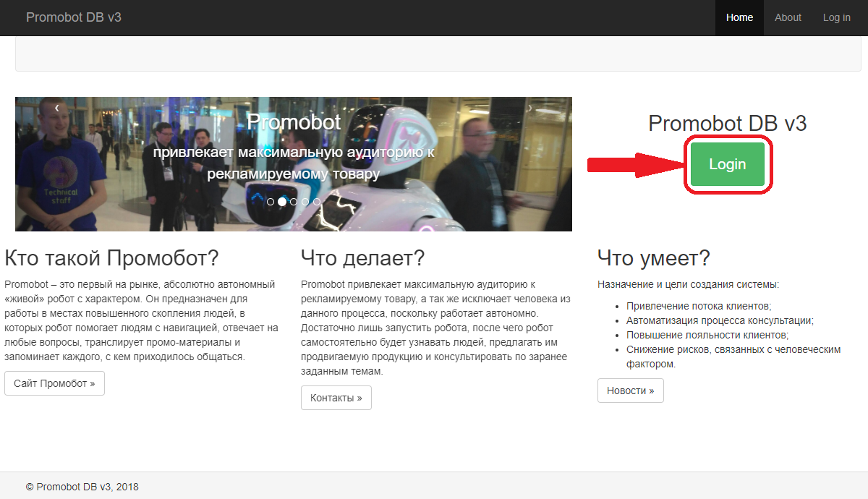The image size is (868, 499).
Task: Open the Log in navbar link
Action: [x=836, y=17]
